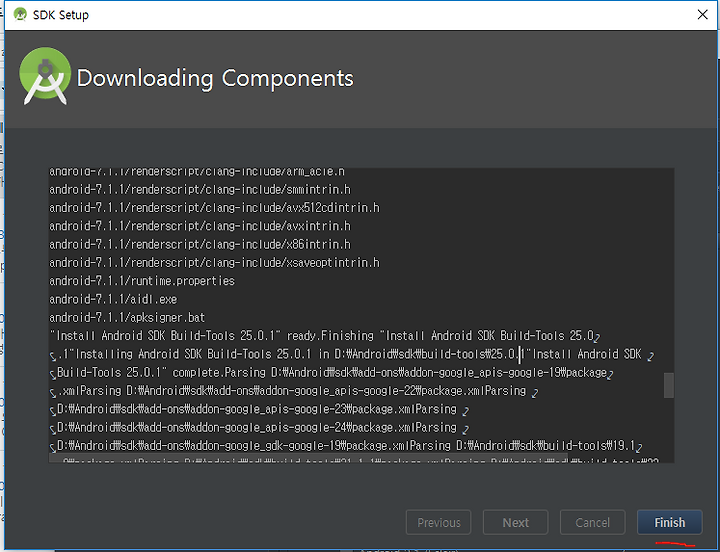Click the line mentioning addon-google_apis-google-22

click(x=294, y=391)
